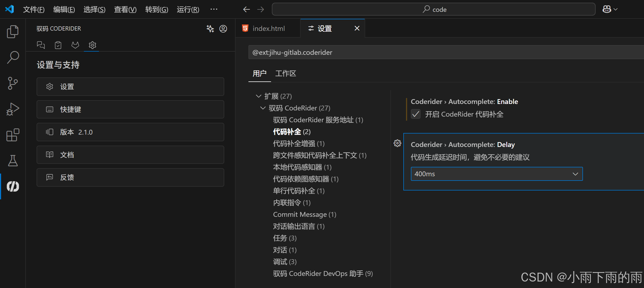
Task: Click the code command center search box
Action: click(433, 9)
